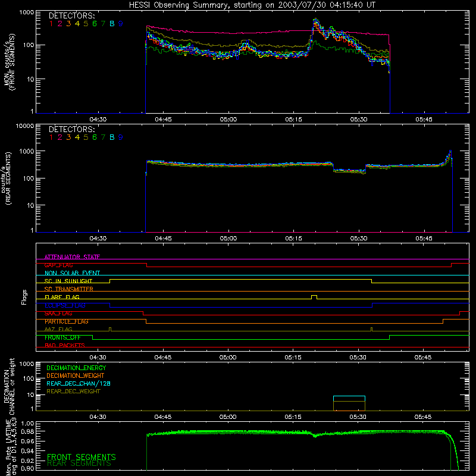476x476 pixels.
Task: Click the AAZ_FLAG label
Action: click(58, 330)
